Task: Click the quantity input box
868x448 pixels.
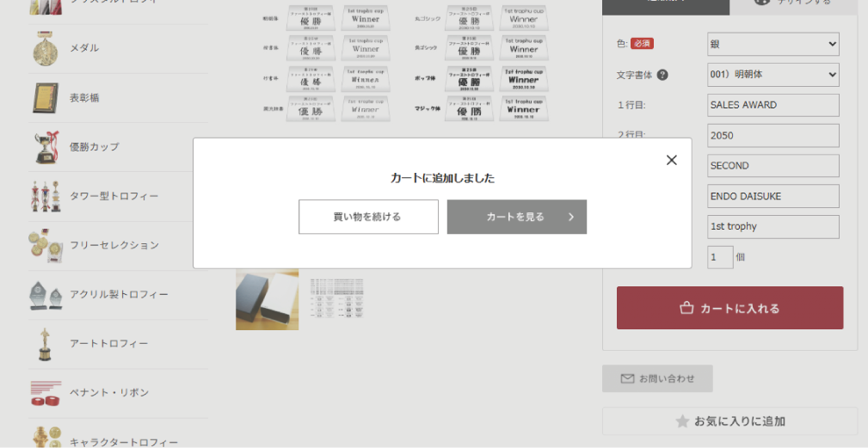Action: pyautogui.click(x=720, y=257)
